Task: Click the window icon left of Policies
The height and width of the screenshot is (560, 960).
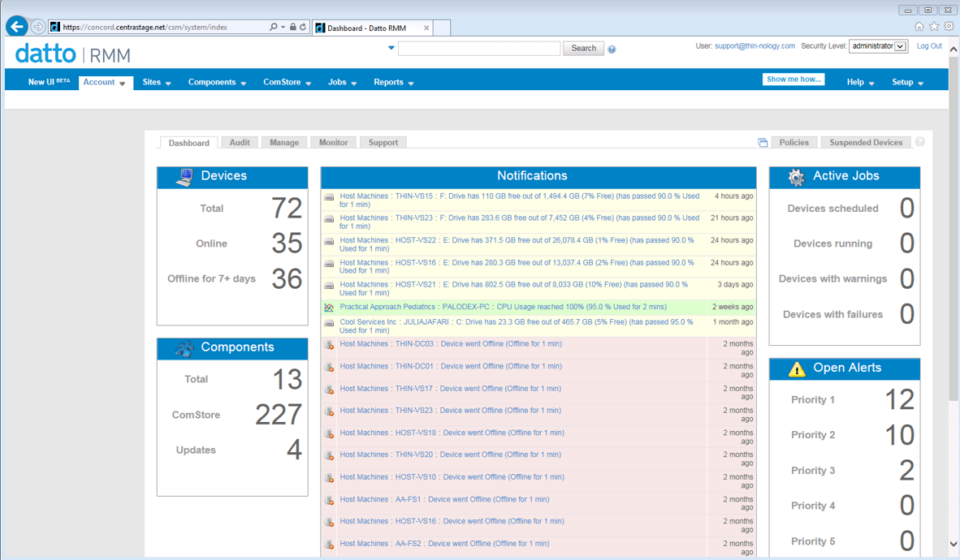Action: coord(763,143)
